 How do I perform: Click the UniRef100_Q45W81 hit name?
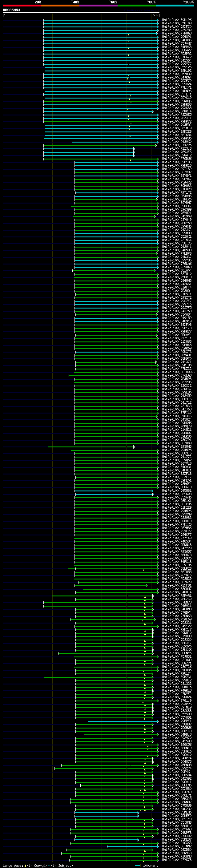pos(177,491)
